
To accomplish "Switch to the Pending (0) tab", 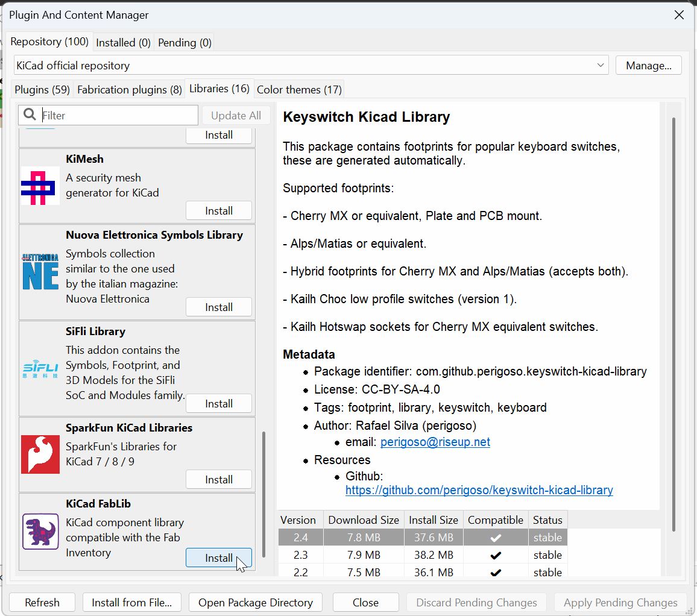I will tap(184, 43).
